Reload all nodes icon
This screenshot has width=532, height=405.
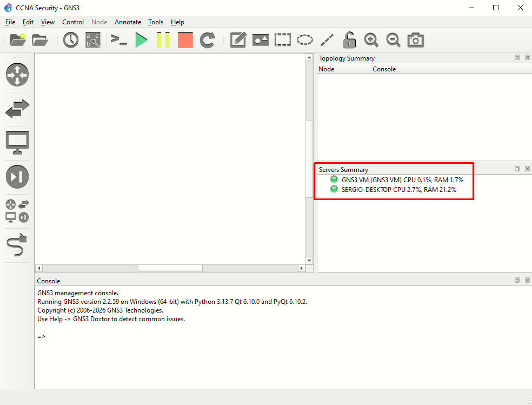click(x=207, y=40)
